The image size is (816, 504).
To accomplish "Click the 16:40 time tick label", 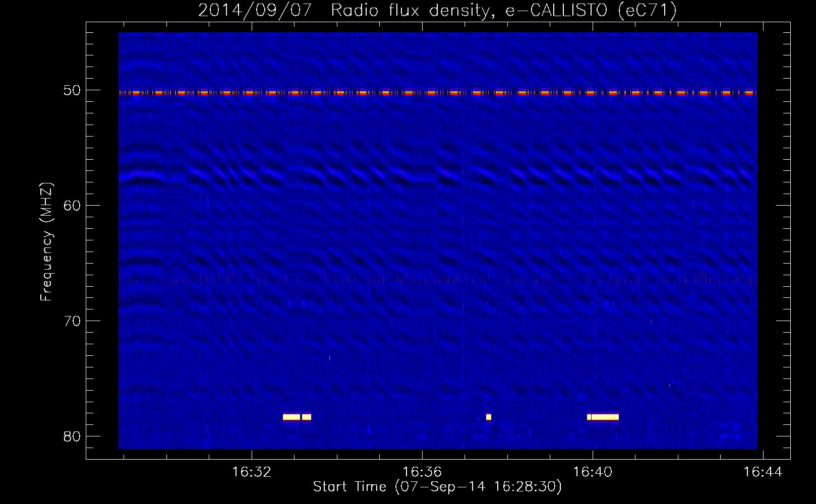I will (x=593, y=472).
